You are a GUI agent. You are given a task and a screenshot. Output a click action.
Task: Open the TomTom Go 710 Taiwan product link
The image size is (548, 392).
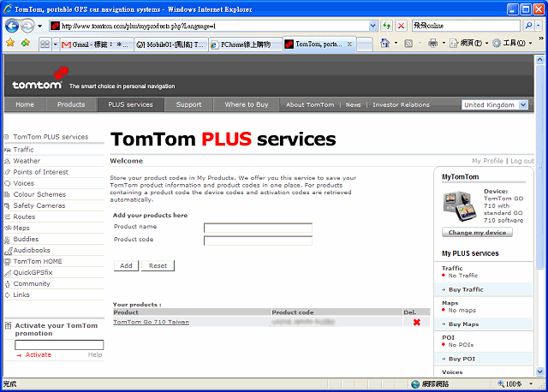tap(151, 322)
